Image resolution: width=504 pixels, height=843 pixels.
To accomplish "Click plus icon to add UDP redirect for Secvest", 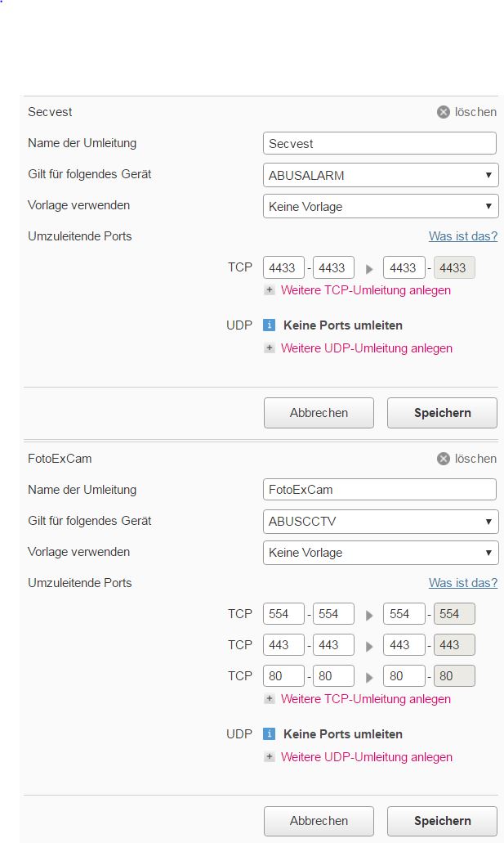I will pos(270,348).
